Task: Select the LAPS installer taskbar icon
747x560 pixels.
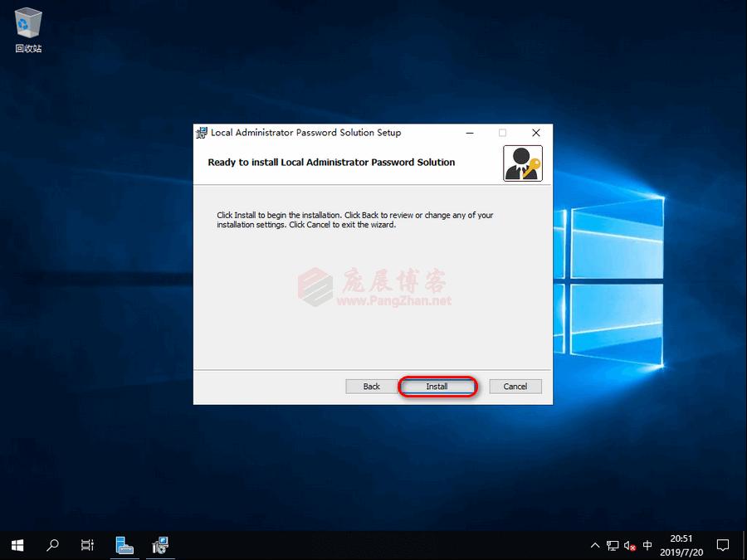Action: [159, 545]
